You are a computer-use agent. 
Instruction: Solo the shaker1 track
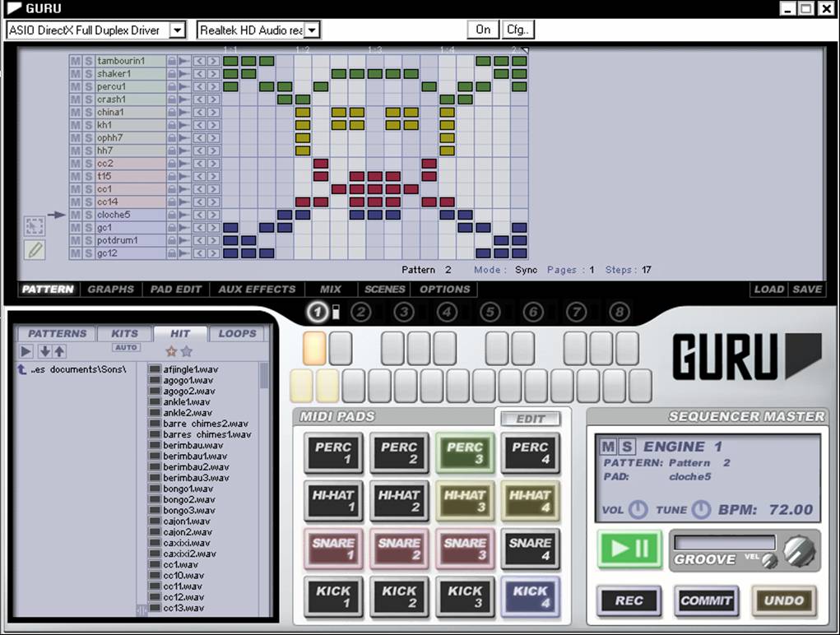[x=88, y=74]
